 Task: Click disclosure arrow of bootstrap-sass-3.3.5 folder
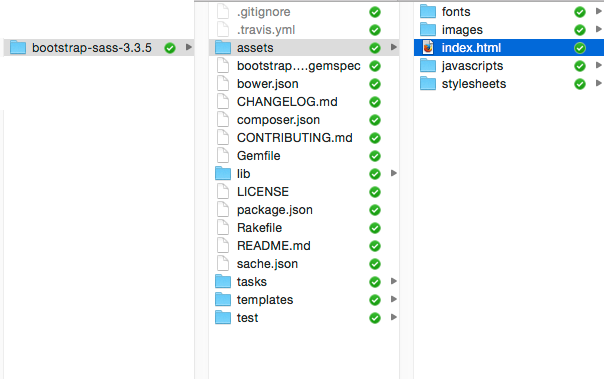coord(188,47)
